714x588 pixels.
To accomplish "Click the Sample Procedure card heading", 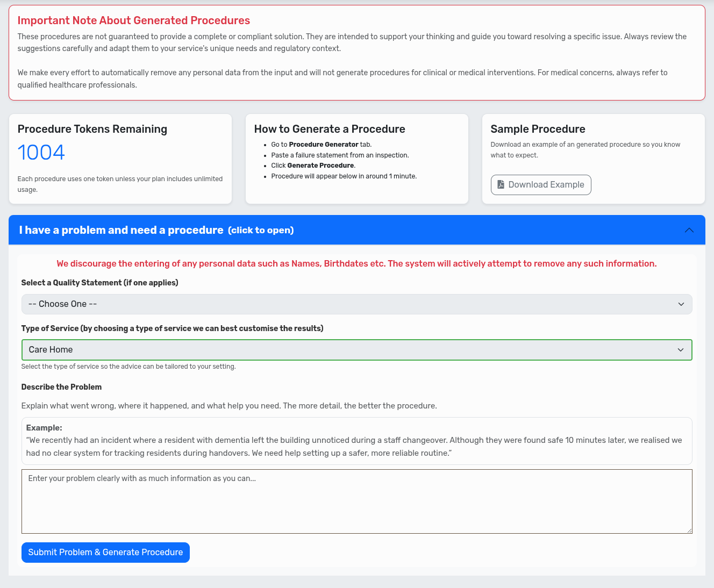I will tap(538, 129).
